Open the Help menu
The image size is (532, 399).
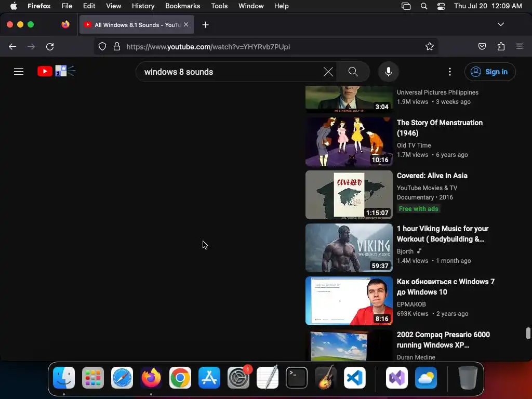coord(281,6)
